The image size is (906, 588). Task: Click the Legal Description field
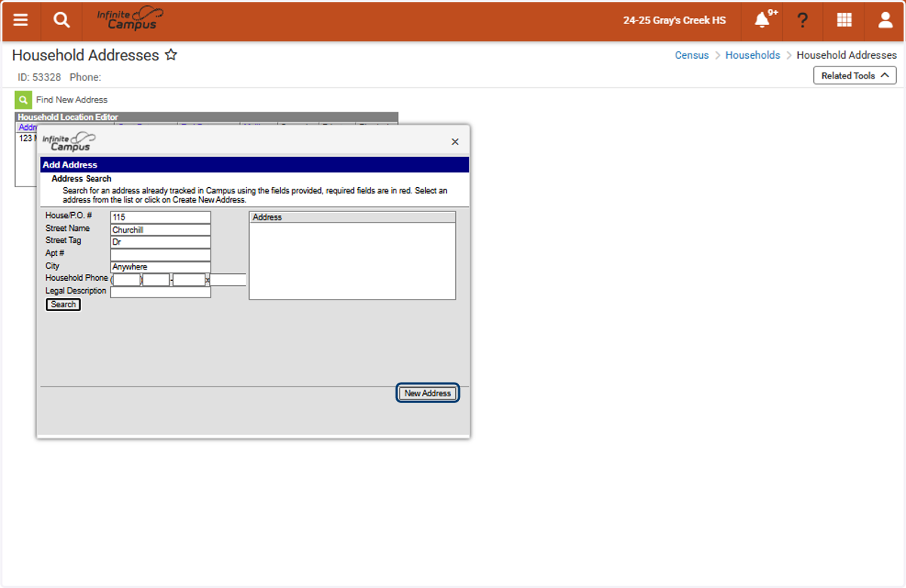(x=160, y=292)
